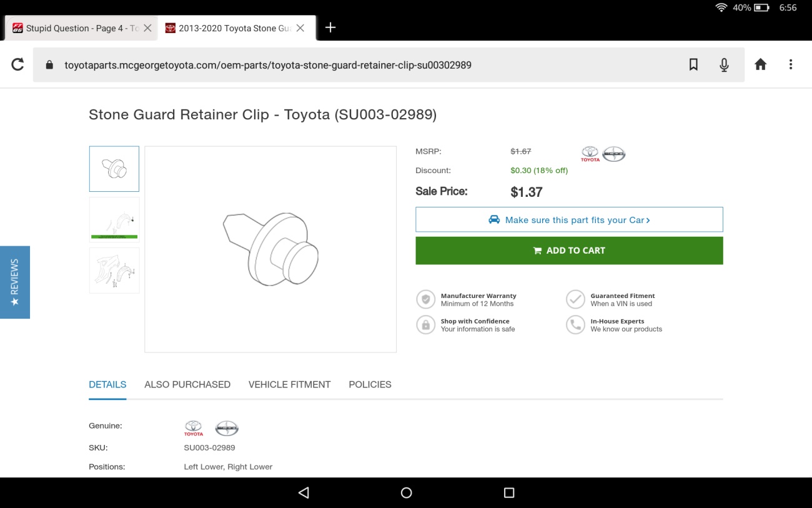Viewport: 812px width, 508px height.
Task: Open a new tab with plus icon
Action: pyautogui.click(x=330, y=27)
